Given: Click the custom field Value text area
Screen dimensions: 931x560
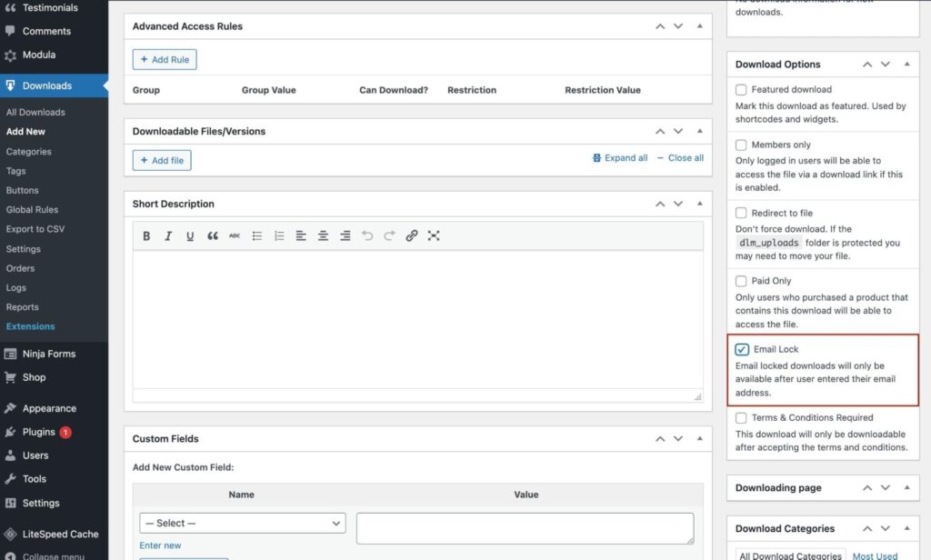Looking at the screenshot, I should pos(525,528).
